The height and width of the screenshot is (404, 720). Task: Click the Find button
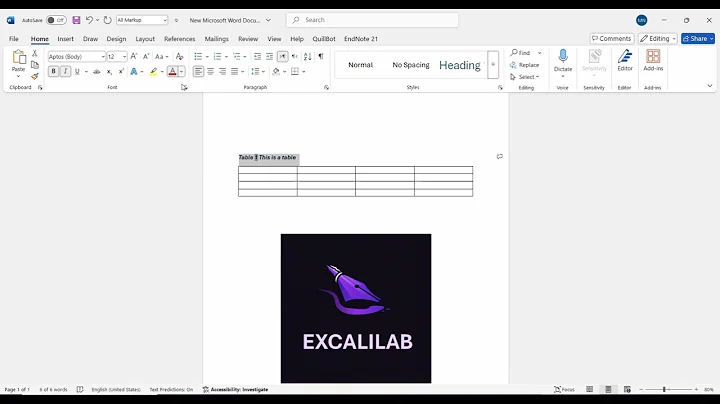(x=520, y=53)
